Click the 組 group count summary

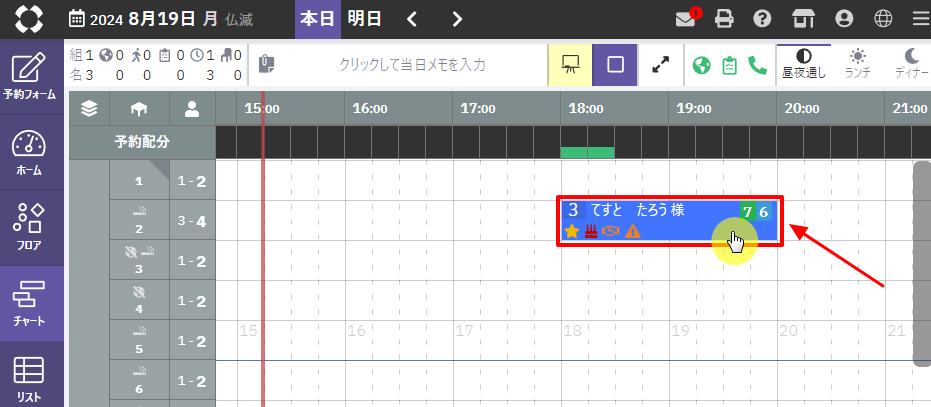tap(82, 55)
